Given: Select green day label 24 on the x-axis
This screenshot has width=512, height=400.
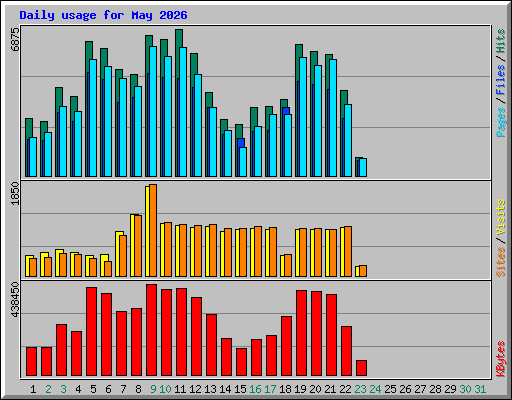Looking at the screenshot, I should (x=375, y=389).
